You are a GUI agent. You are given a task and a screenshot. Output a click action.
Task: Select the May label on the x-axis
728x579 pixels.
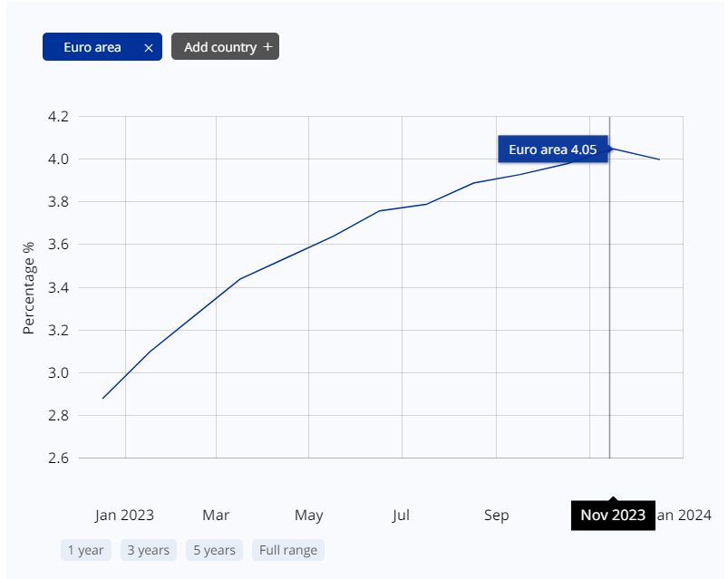pos(308,516)
